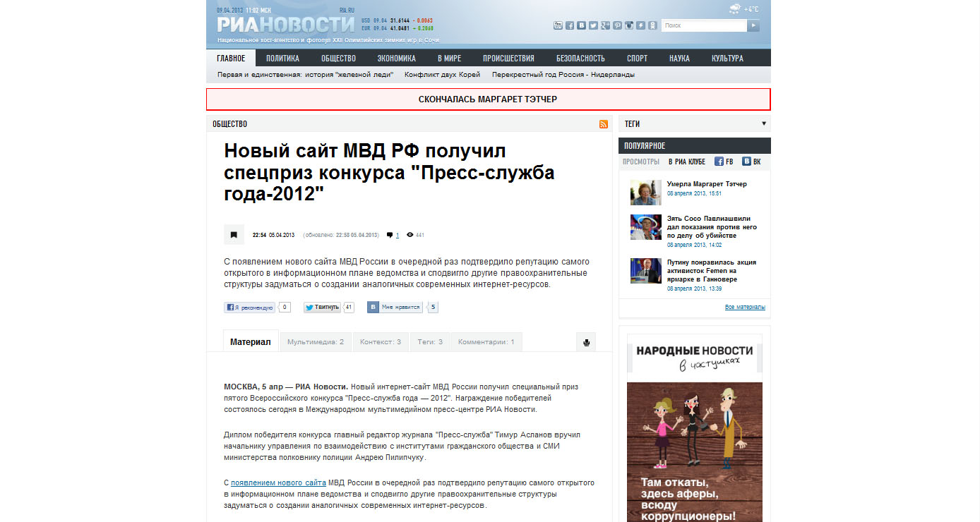Select the ПРОСМОТРЫ popular tab

(x=641, y=162)
